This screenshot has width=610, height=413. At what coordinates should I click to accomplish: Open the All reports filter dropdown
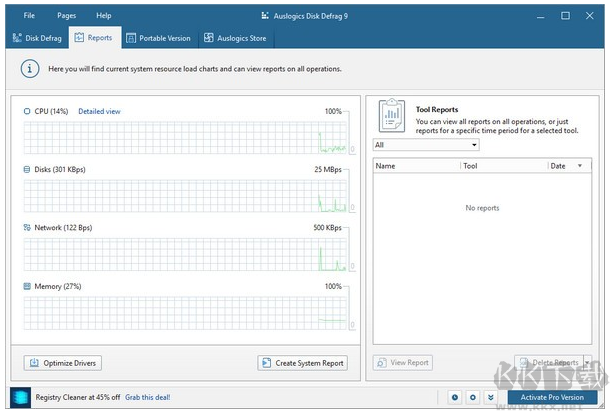tap(426, 145)
